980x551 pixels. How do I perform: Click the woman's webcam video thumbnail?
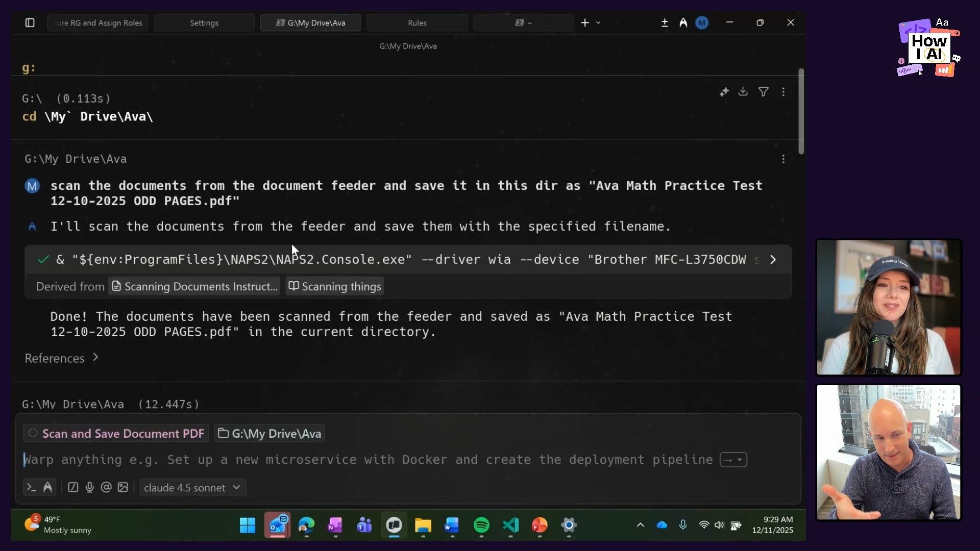pos(889,308)
